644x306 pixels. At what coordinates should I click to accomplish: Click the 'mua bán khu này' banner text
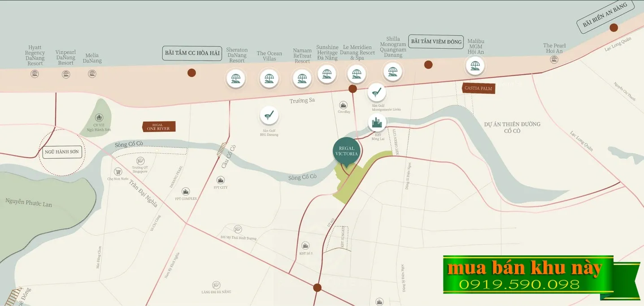point(525,268)
